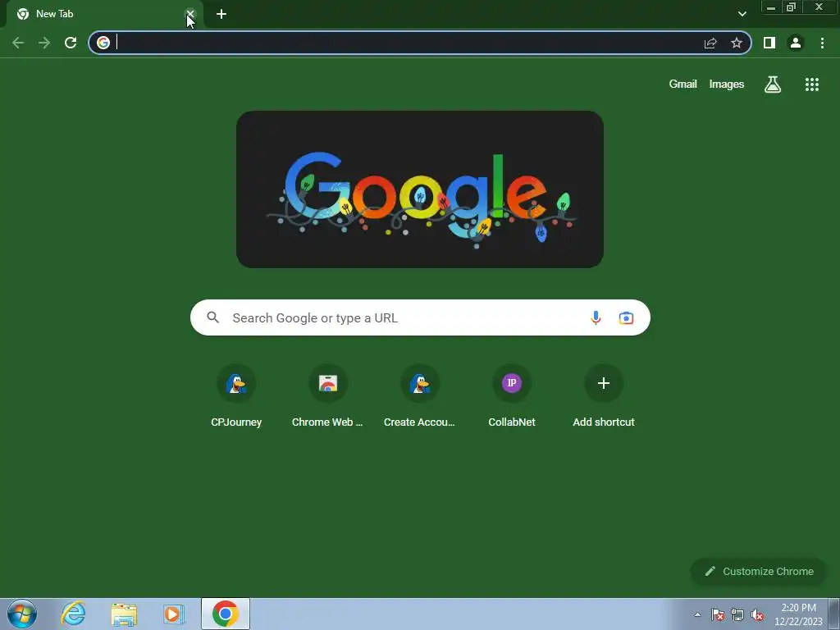Open a new tab with plus button
This screenshot has width=840, height=630.
point(221,14)
